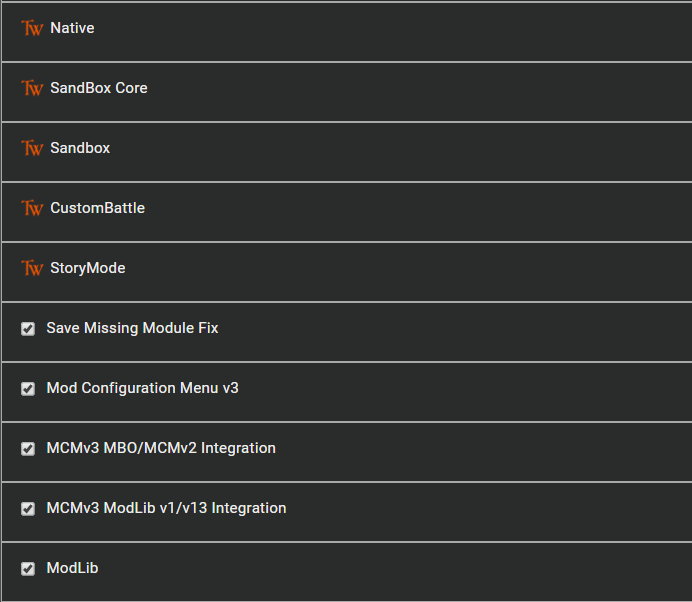Viewport: 692px width, 602px height.
Task: Select the MCMv3 MBO/MCMv2 Integration label
Action: (x=161, y=448)
